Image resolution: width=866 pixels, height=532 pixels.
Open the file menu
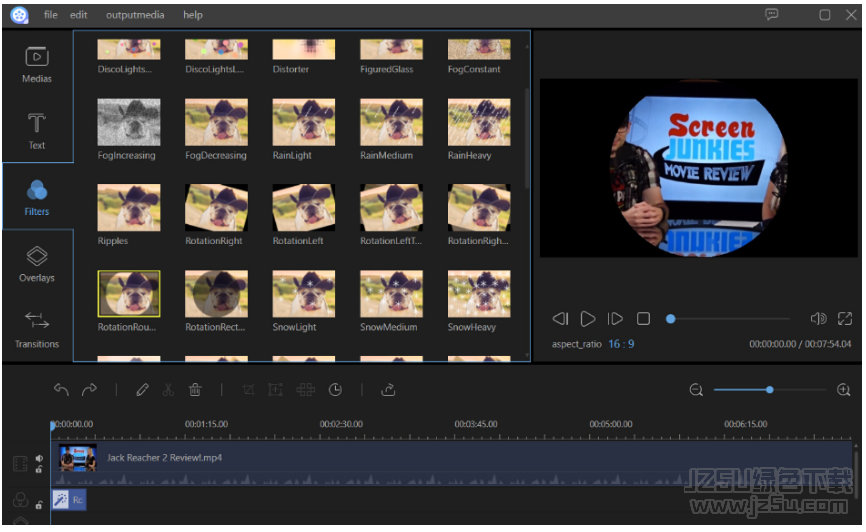click(x=50, y=15)
